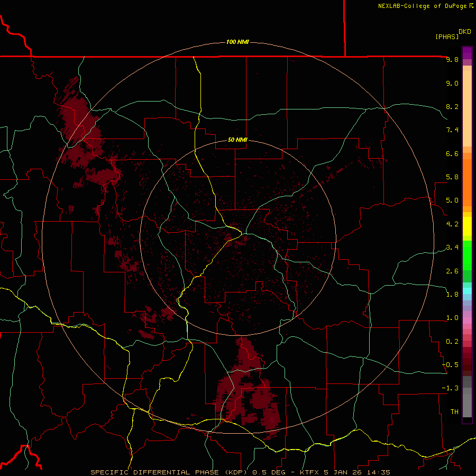Click the 5.0 value on the color scale

pos(452,200)
